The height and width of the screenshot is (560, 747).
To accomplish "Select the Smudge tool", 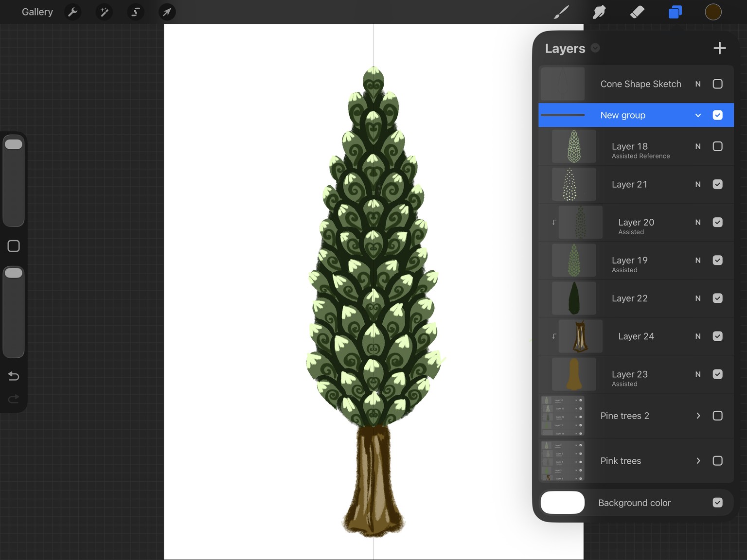I will pyautogui.click(x=599, y=12).
